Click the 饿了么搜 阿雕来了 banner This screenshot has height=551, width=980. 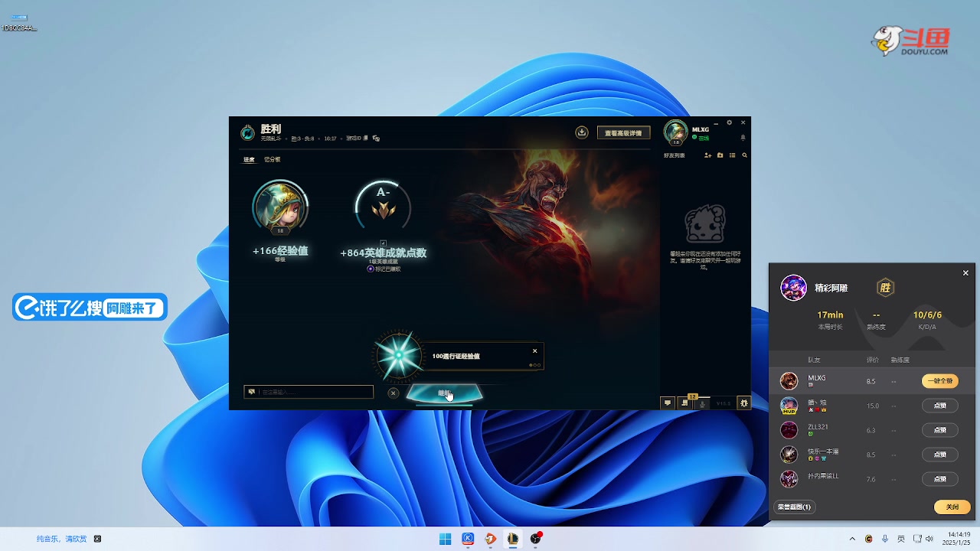[90, 308]
